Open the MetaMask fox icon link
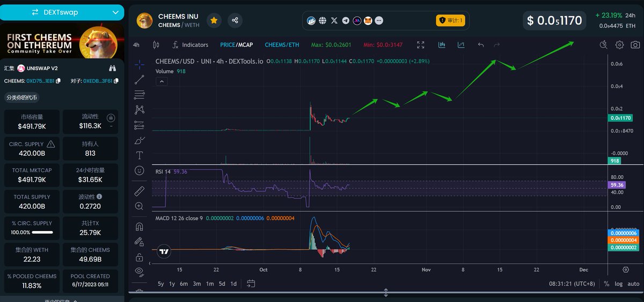 coord(368,20)
